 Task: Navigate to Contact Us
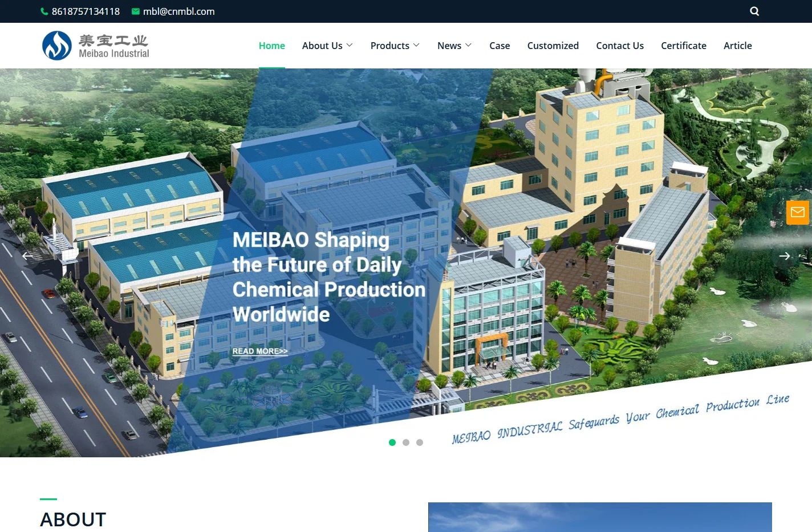tap(620, 46)
